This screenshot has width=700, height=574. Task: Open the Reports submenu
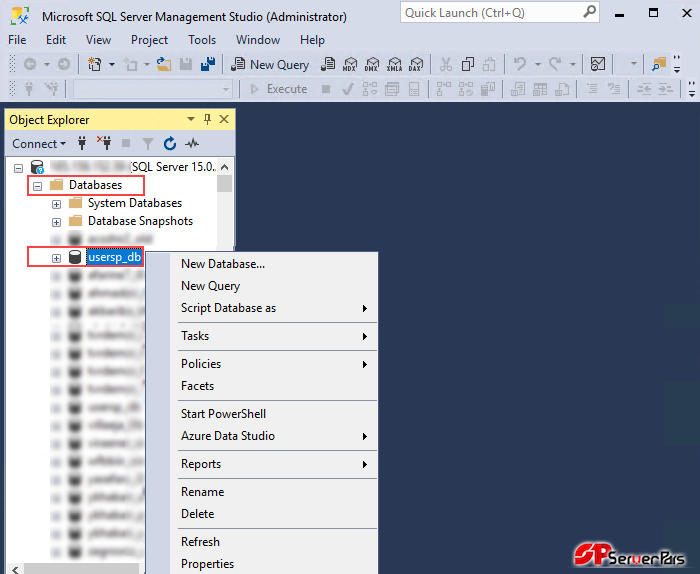(274, 464)
